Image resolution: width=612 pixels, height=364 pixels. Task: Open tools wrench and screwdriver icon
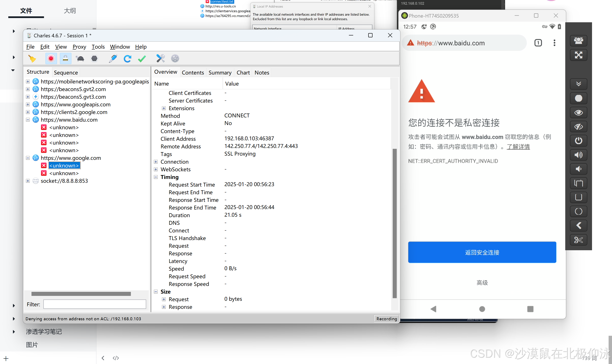[160, 58]
